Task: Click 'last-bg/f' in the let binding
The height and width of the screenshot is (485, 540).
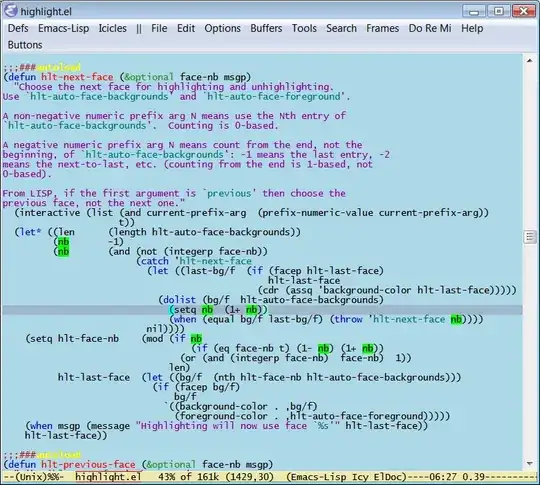Action: pyautogui.click(x=210, y=271)
